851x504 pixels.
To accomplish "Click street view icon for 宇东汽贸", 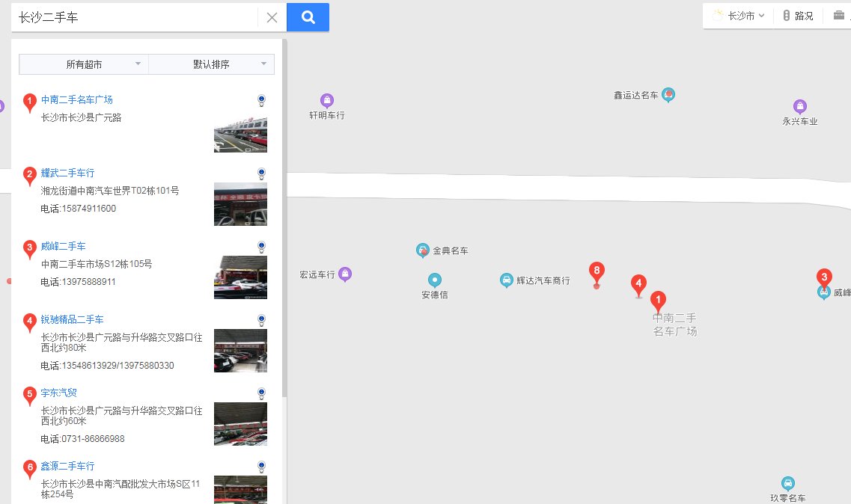I will (x=262, y=393).
